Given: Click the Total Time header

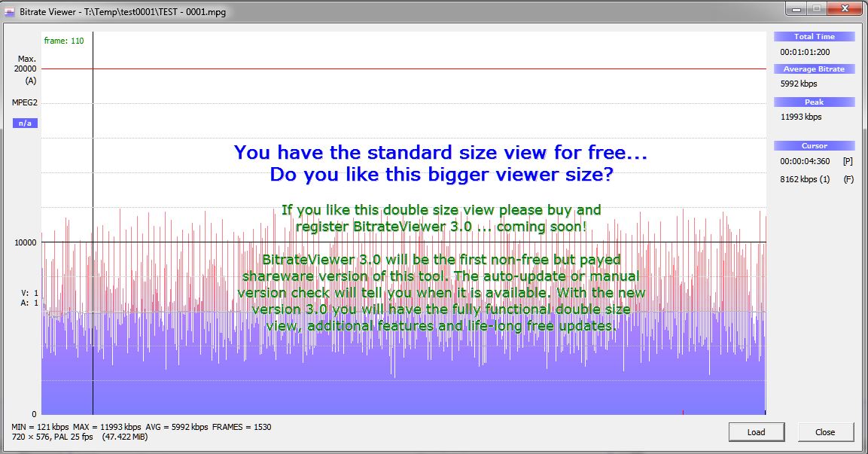Looking at the screenshot, I should pyautogui.click(x=815, y=37).
